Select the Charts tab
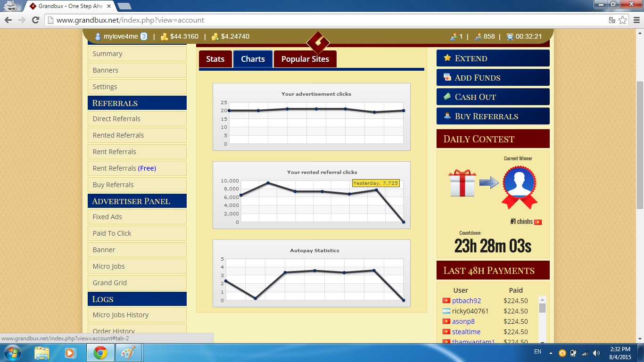The width and height of the screenshot is (644, 362). [253, 59]
